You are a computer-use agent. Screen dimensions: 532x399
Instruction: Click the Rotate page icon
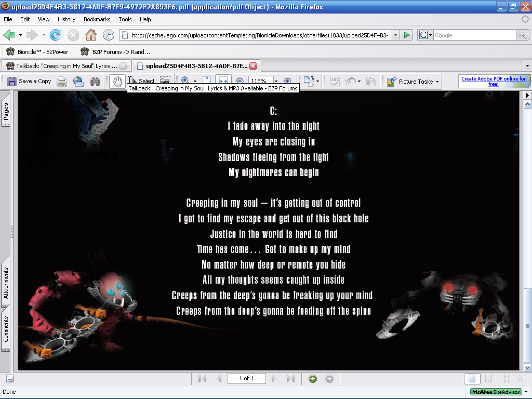click(309, 82)
